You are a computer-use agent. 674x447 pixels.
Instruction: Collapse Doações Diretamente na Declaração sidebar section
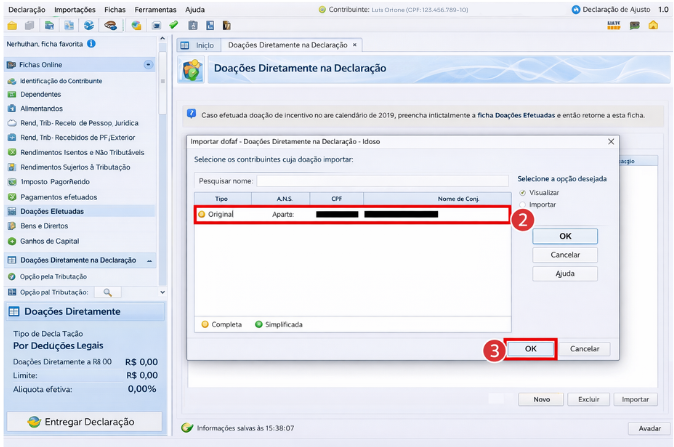click(x=149, y=260)
